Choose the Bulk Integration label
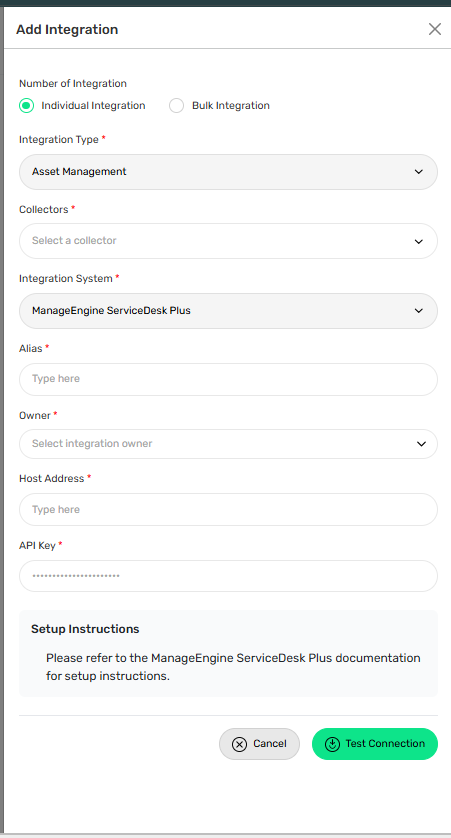 pyautogui.click(x=231, y=106)
